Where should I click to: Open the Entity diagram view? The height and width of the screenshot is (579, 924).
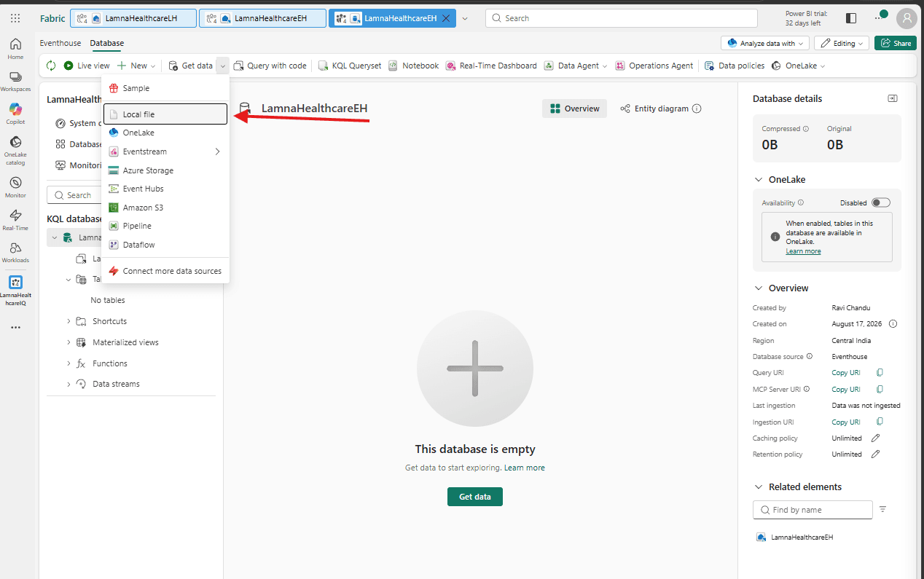654,109
